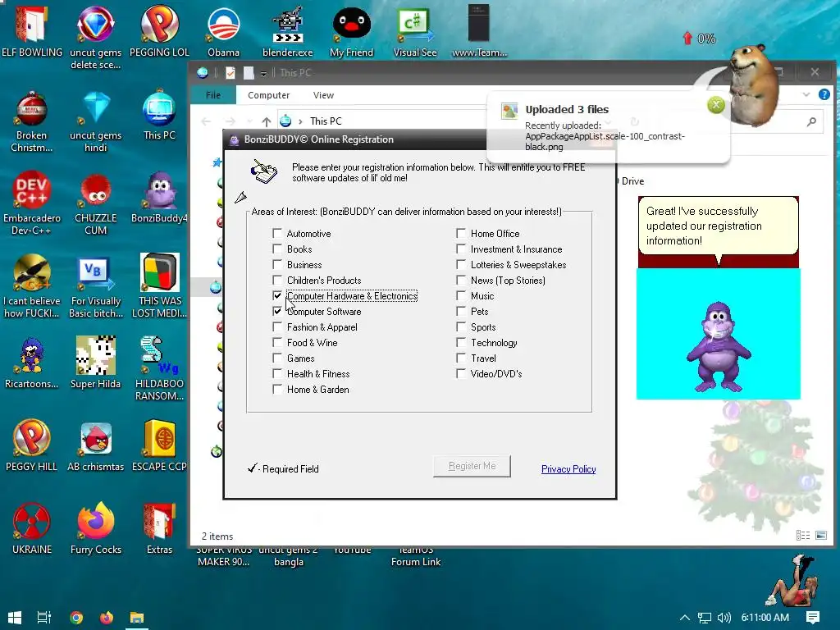Screen dimensions: 840x630
Task: Open the Privacy Policy link
Action: [568, 468]
